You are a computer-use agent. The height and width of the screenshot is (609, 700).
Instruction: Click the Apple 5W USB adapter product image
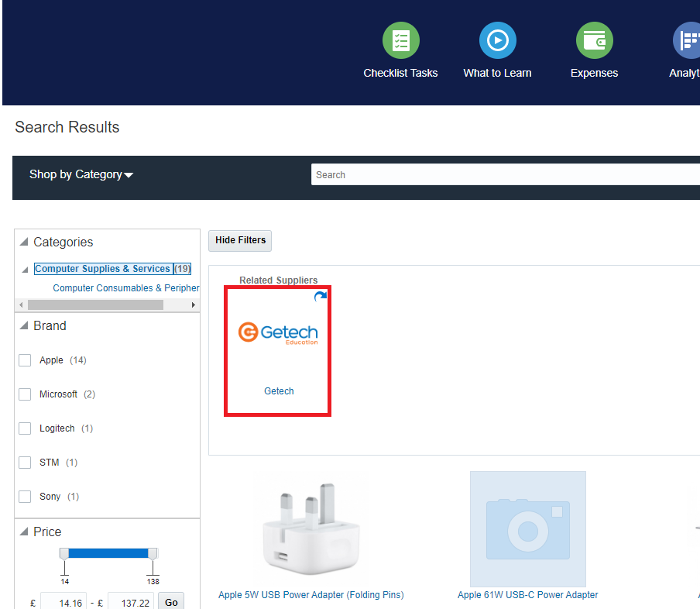[311, 528]
